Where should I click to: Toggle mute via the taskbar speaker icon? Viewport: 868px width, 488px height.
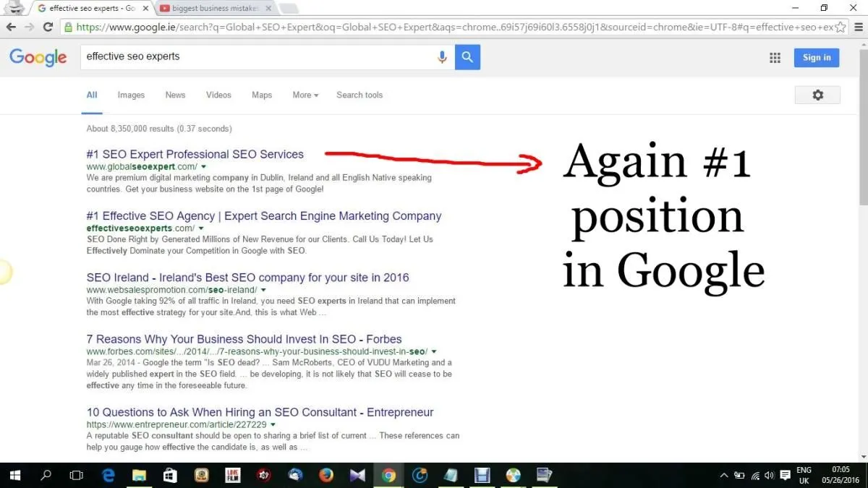[769, 475]
